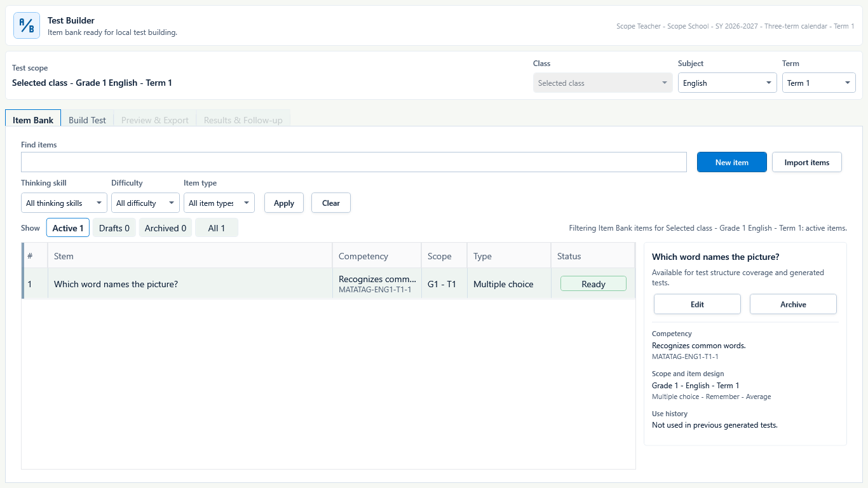Click the 'Selected class - Grade 1 English - Term 1' scope text
This screenshot has height=488, width=868.
tap(92, 83)
